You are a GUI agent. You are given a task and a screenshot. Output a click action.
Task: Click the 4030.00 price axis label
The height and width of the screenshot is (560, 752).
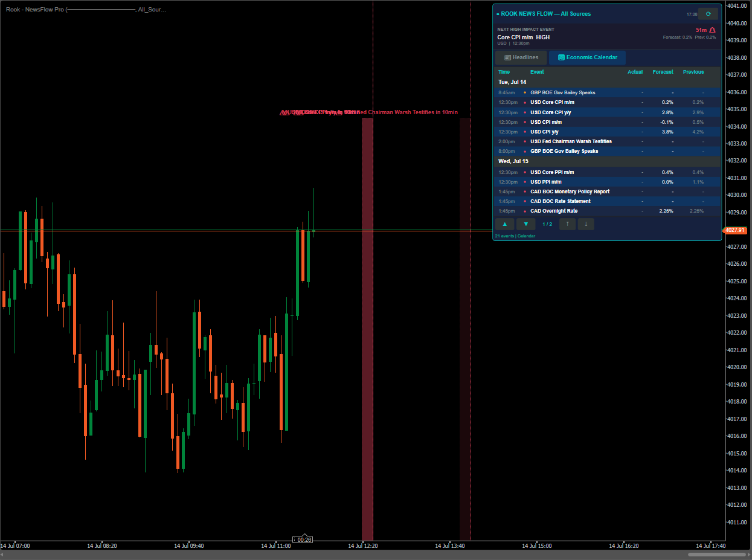tap(737, 195)
